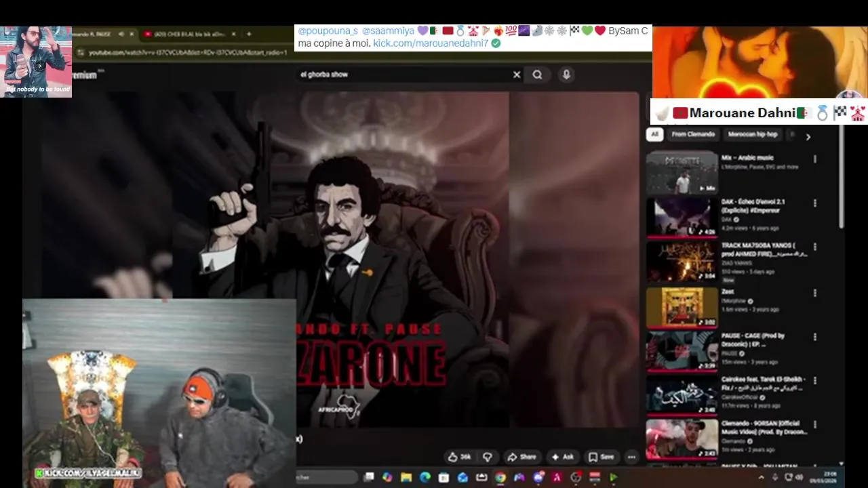Click the YouTube sidebar scrollbar
Screen dimensions: 868x488
(x=842, y=178)
